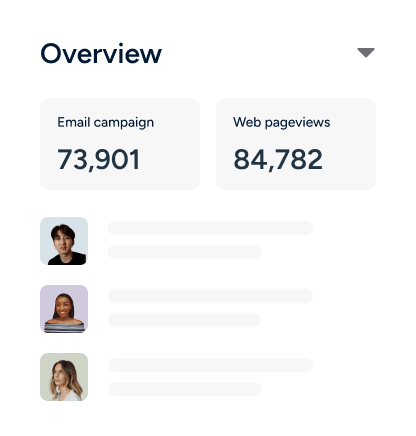Click short placeholder bar beside smiling woman's avatar
The width and height of the screenshot is (416, 436).
[184, 320]
